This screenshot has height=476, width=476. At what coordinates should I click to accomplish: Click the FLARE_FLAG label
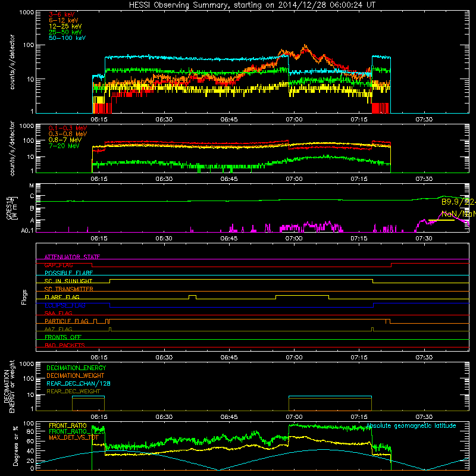tap(62, 297)
